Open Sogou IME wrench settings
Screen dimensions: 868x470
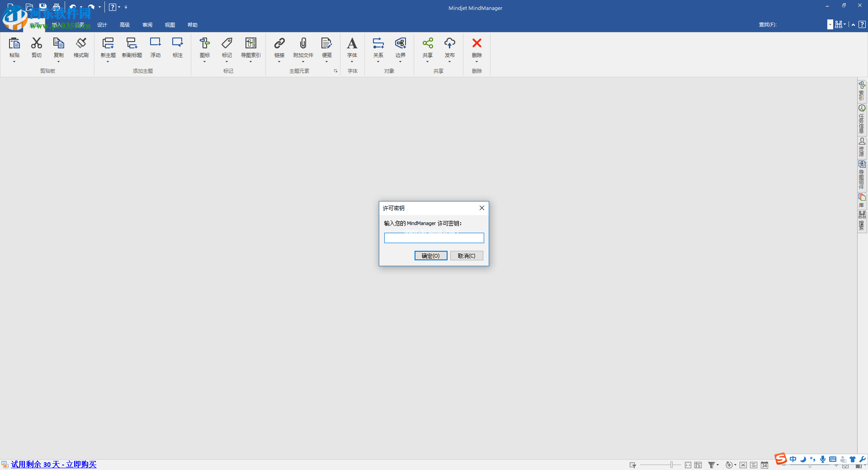[862, 459]
